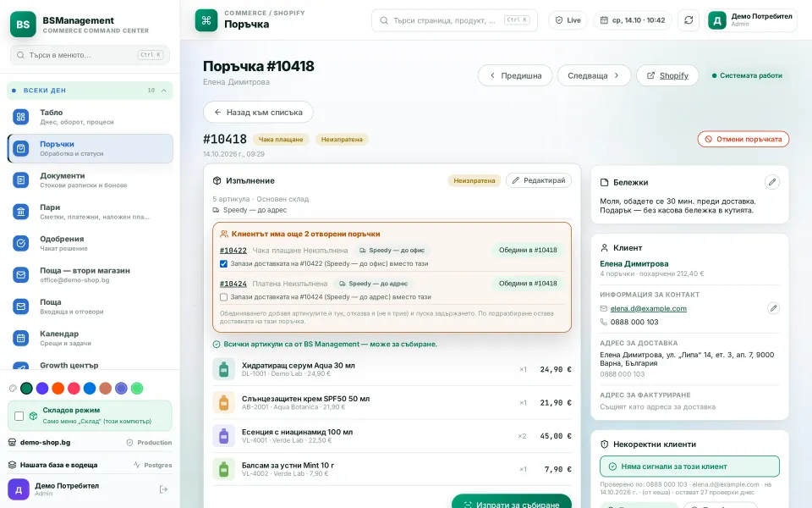This screenshot has width=812, height=508.
Task: Click the Календар calendar icon
Action: click(x=20, y=338)
